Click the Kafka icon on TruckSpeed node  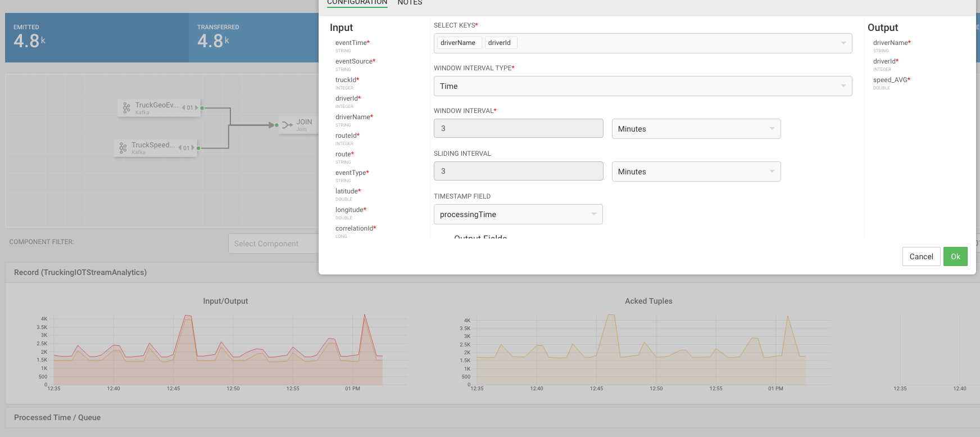click(123, 148)
